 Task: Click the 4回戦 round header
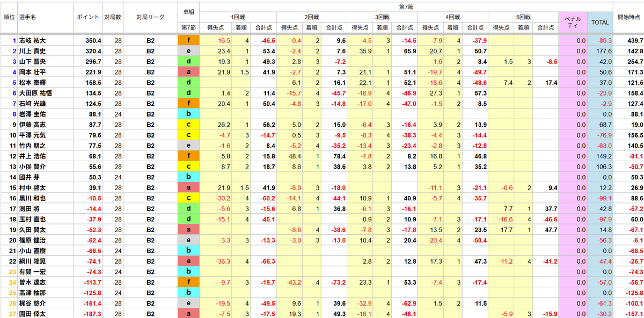(453, 17)
